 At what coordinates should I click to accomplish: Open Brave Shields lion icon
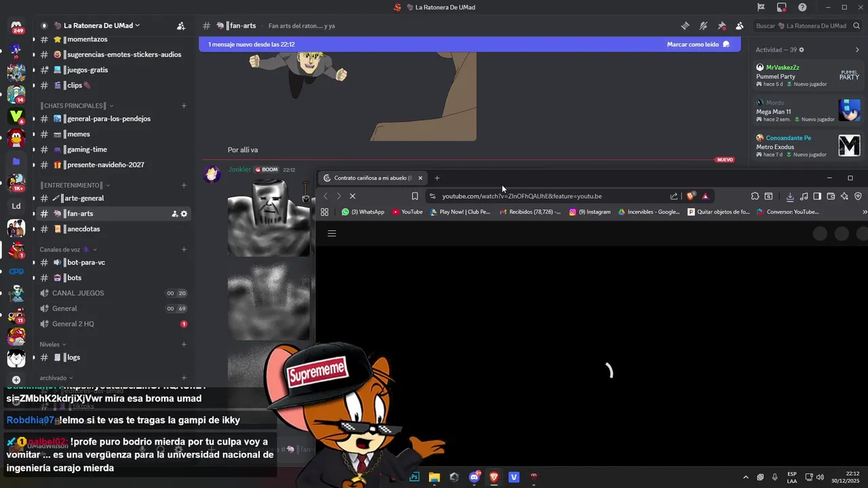(690, 197)
